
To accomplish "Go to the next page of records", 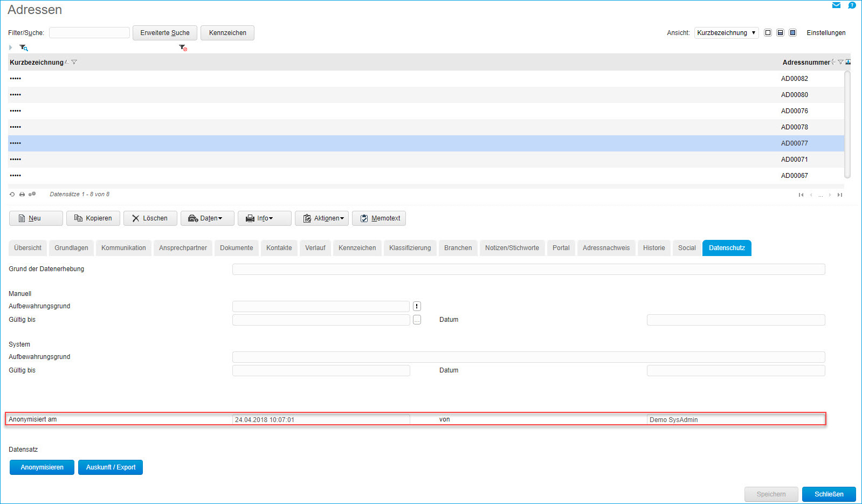I will pyautogui.click(x=830, y=195).
